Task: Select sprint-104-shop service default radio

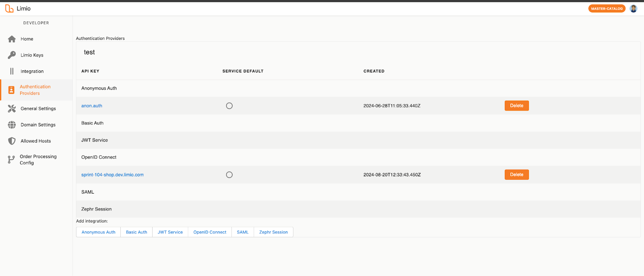Action: tap(229, 175)
